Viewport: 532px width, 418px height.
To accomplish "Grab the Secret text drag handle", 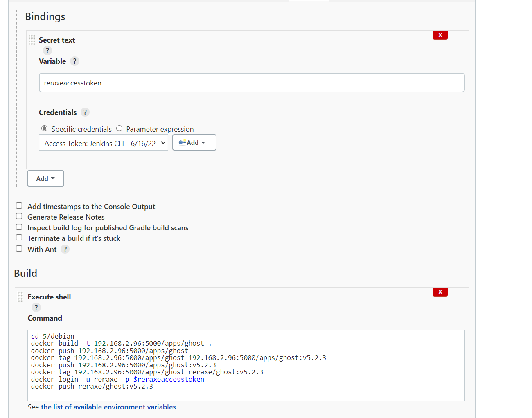I will pyautogui.click(x=32, y=40).
